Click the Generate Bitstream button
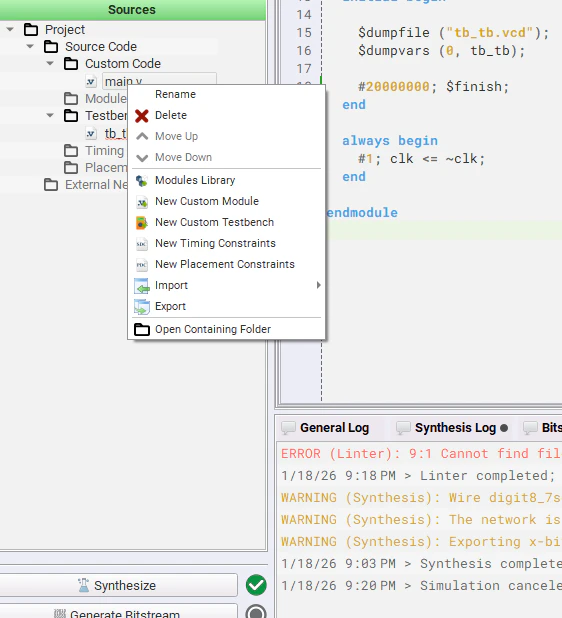Image resolution: width=562 pixels, height=618 pixels. pyautogui.click(x=117, y=612)
